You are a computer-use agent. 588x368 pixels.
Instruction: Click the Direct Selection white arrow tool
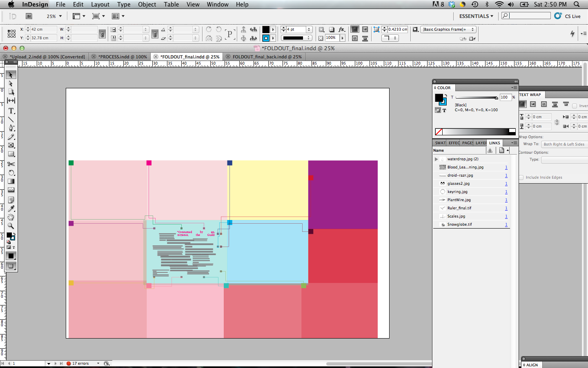pos(11,83)
